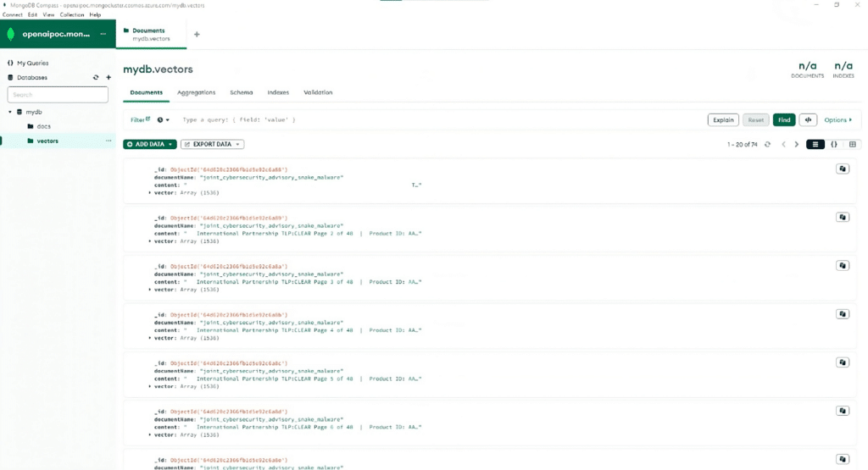Expand the vector array in Page 6 document

coord(149,434)
